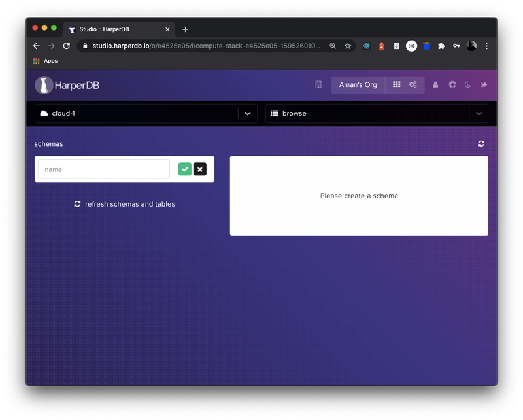The height and width of the screenshot is (420, 523).
Task: Click the password key icon
Action: [456, 46]
